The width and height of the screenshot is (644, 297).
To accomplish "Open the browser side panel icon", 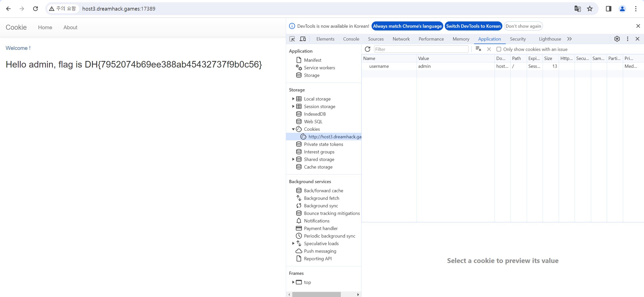I will [x=609, y=9].
